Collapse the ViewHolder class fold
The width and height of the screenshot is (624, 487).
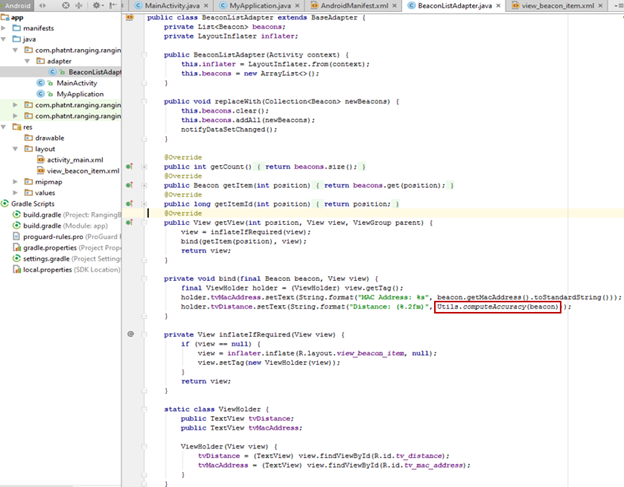pyautogui.click(x=144, y=409)
